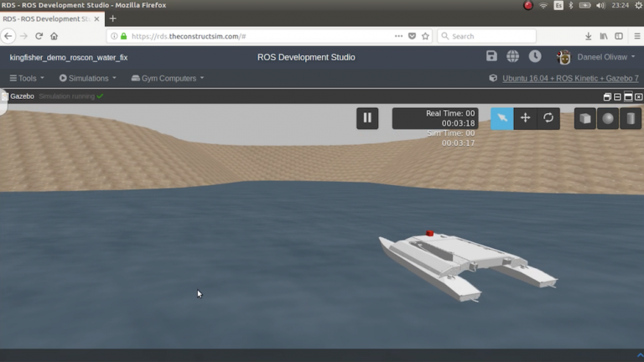
Task: Activate the rotate mode tool
Action: tap(548, 118)
